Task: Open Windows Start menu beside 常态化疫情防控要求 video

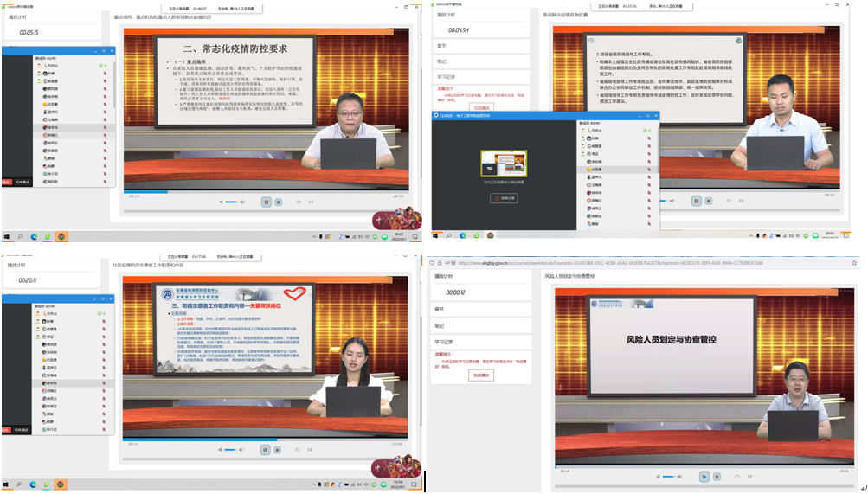Action: pyautogui.click(x=6, y=236)
